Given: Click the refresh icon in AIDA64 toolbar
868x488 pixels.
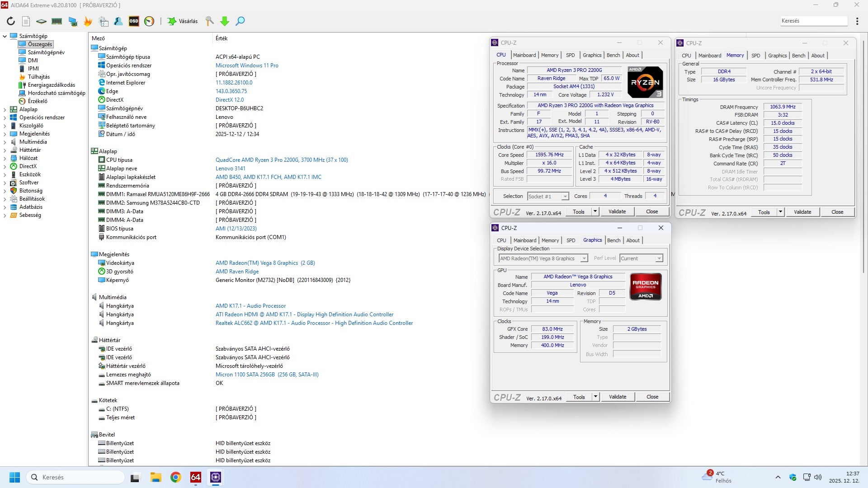Looking at the screenshot, I should (11, 21).
